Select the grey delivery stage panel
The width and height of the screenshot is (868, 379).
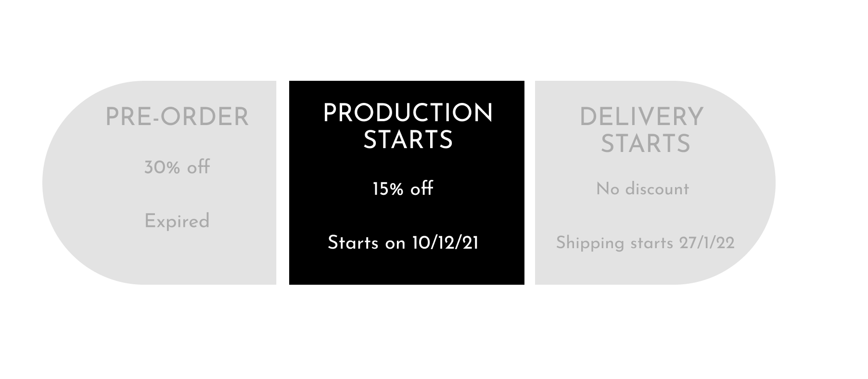tap(655, 183)
